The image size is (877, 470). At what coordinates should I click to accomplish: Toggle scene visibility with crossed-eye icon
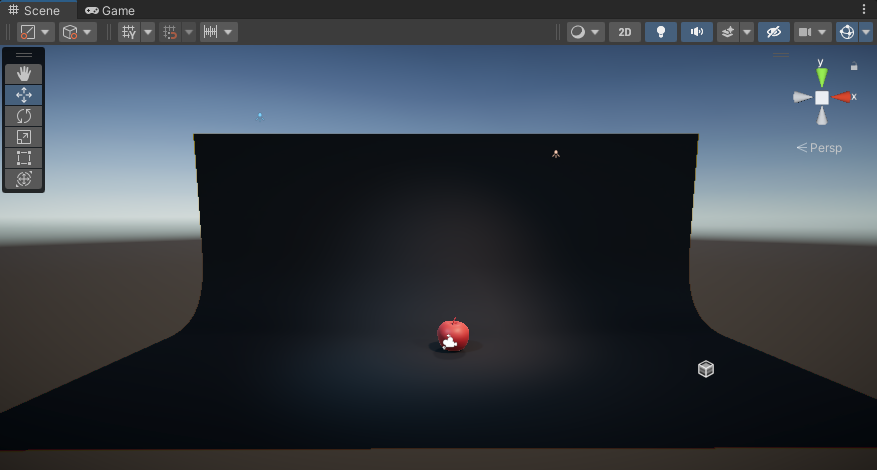[773, 32]
